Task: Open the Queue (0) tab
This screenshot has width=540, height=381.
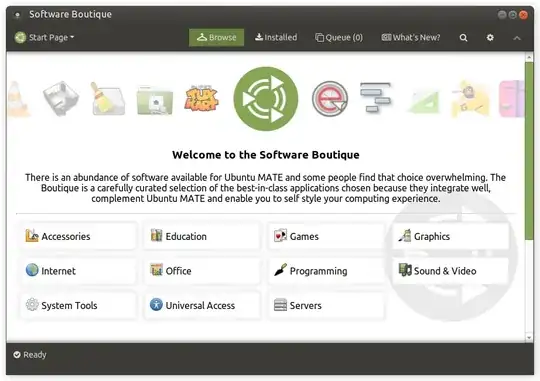Action: tap(339, 37)
